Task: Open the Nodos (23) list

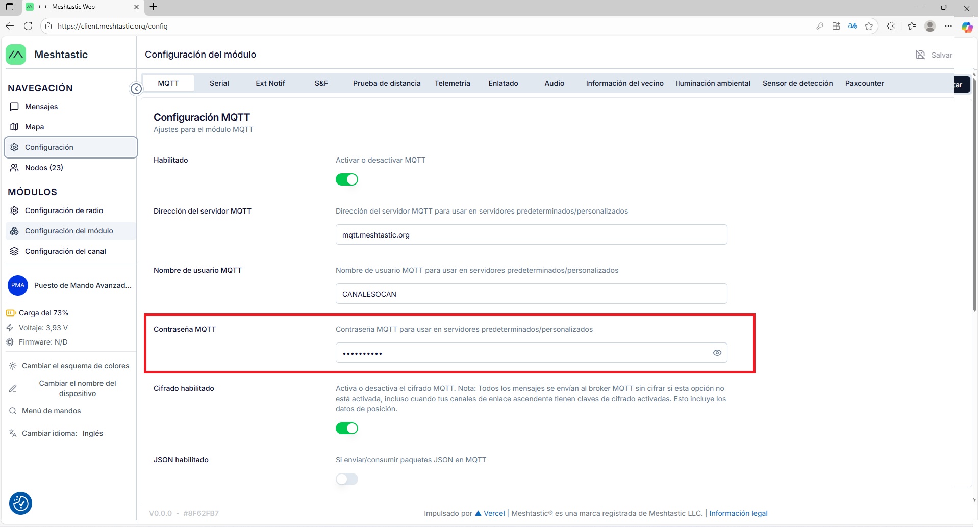Action: point(44,168)
